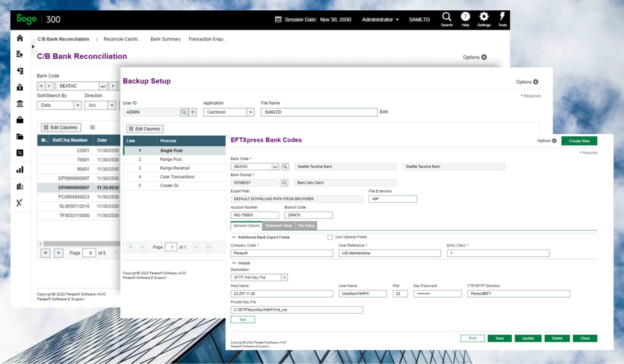Open Reconcile Cashb... tab

(122, 39)
